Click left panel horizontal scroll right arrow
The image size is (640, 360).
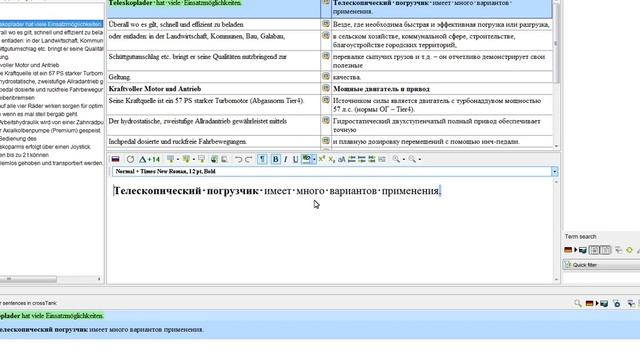[99, 279]
